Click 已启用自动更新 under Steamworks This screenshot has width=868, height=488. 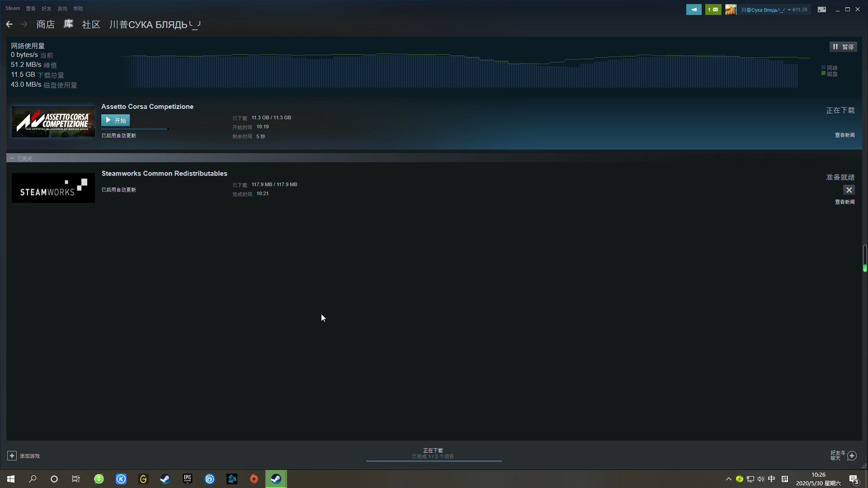(118, 190)
